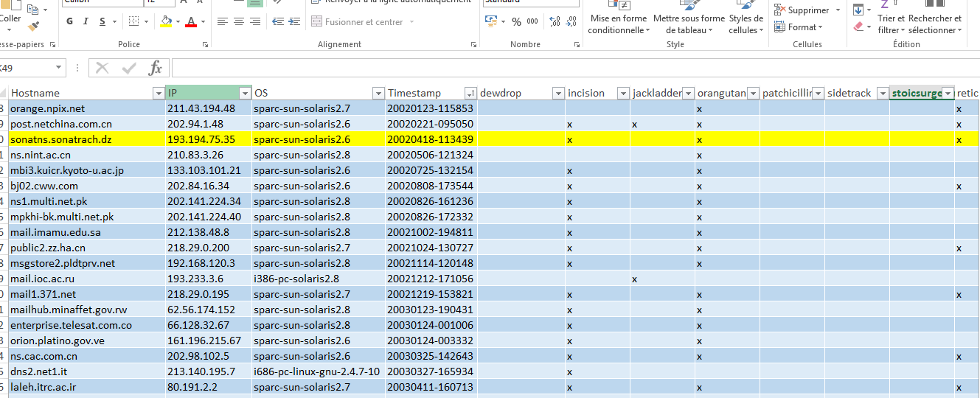
Task: Click the red font color button
Action: click(192, 21)
